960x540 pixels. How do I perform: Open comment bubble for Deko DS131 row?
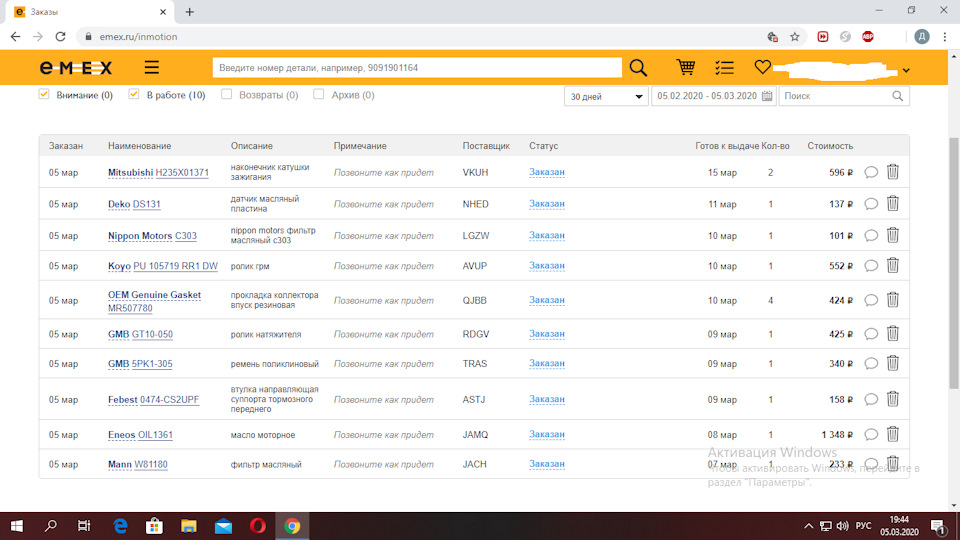(x=871, y=204)
